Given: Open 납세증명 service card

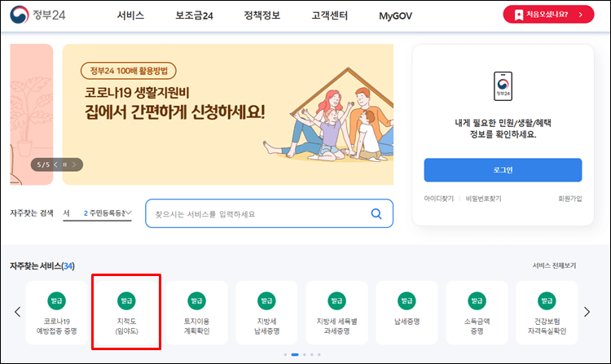Looking at the screenshot, I should (407, 313).
